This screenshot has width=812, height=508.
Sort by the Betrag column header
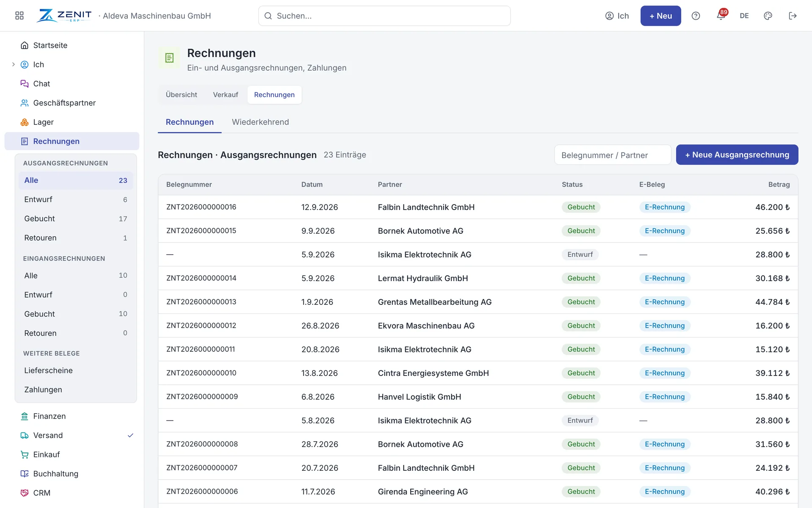(x=779, y=185)
